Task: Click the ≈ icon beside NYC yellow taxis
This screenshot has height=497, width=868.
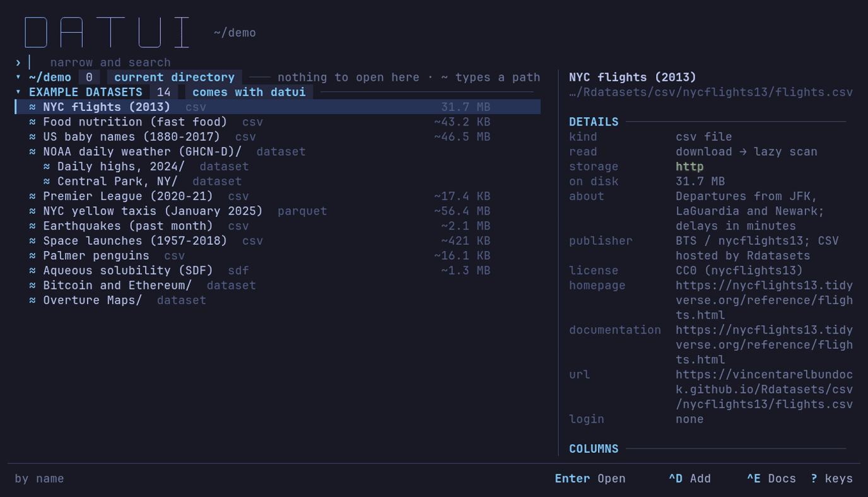Action: coord(32,211)
